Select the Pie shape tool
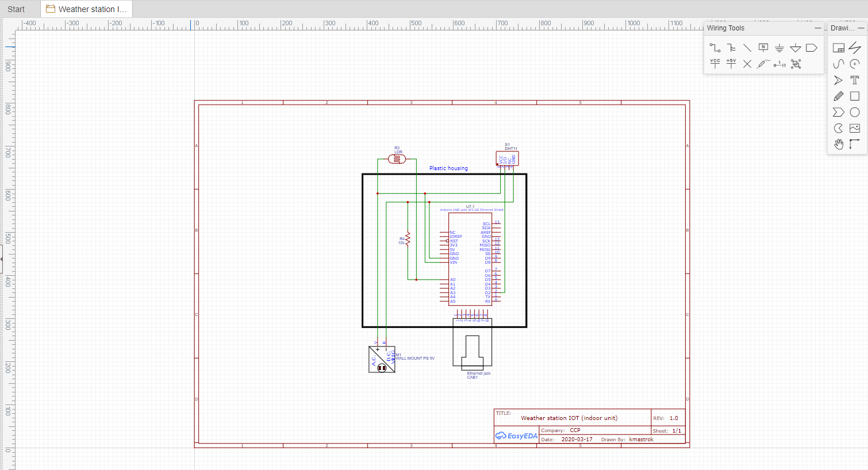Viewport: 868px width, 470px height. [839, 128]
